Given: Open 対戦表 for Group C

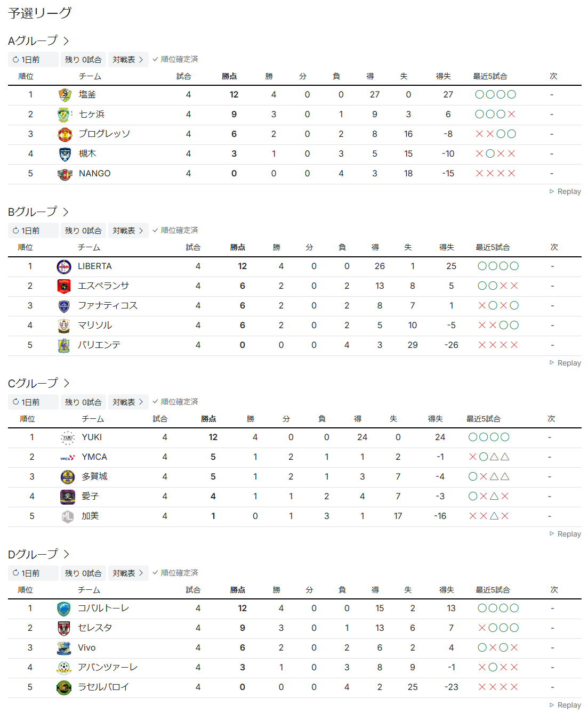Looking at the screenshot, I should tap(128, 402).
